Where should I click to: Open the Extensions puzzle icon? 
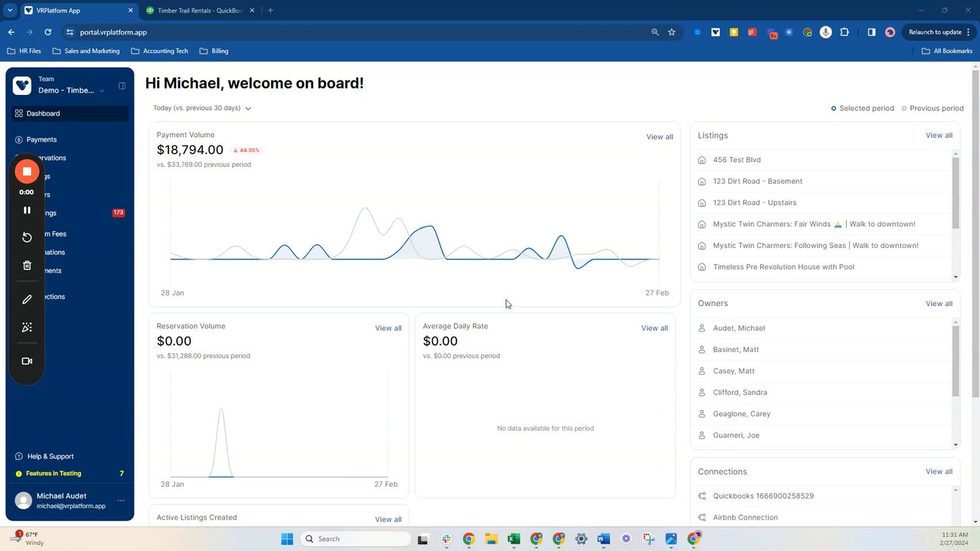(x=844, y=32)
